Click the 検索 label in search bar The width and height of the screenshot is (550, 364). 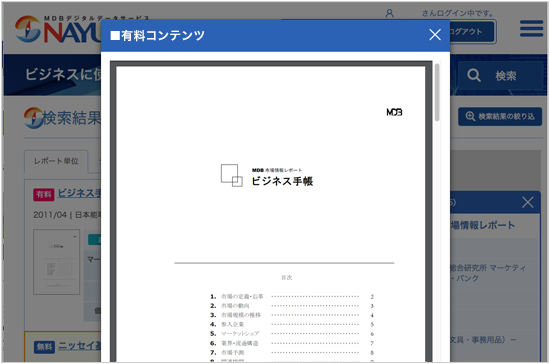[505, 76]
